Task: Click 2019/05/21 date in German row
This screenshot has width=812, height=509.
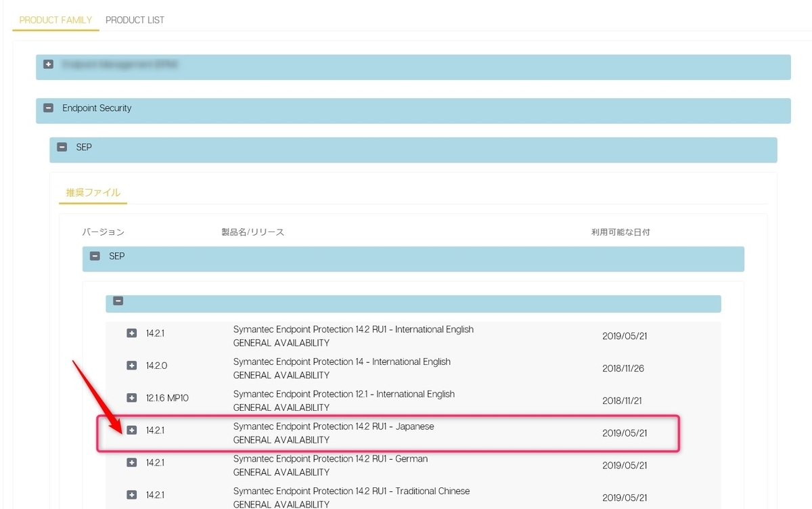Action: click(x=625, y=466)
